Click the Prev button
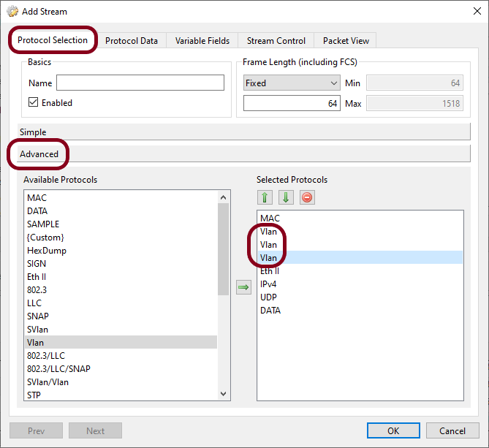This screenshot has width=489, height=448. [x=36, y=430]
